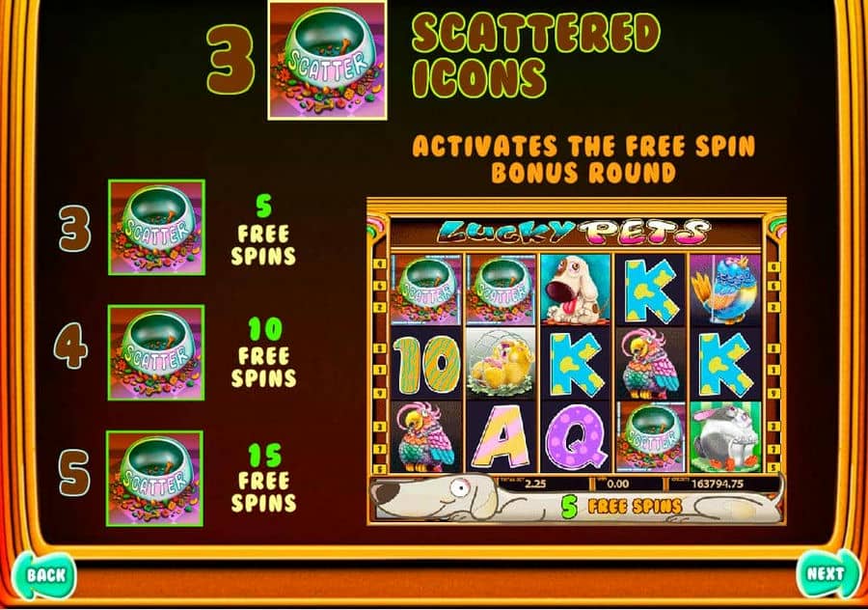Select the large scatter bowl icon at top
This screenshot has height=610, width=868.
point(327,60)
